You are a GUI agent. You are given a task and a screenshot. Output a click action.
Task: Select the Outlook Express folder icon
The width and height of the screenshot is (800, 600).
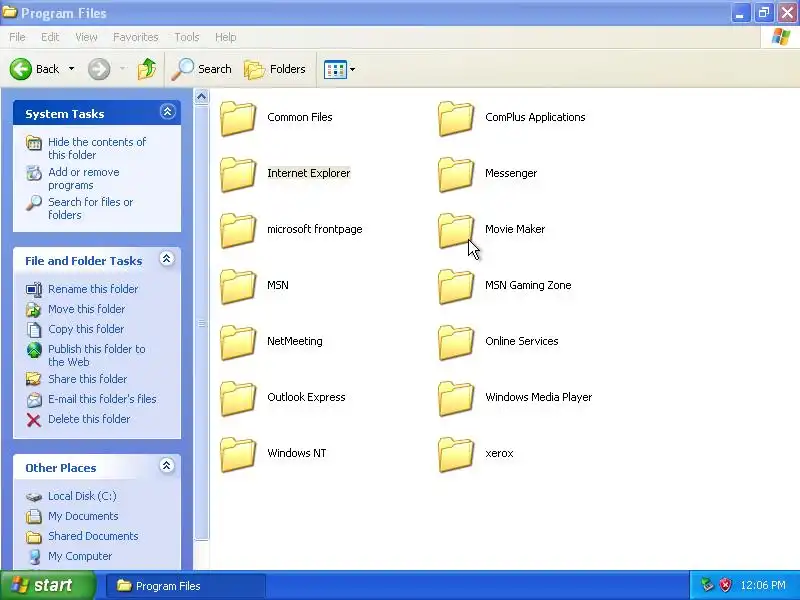(238, 399)
